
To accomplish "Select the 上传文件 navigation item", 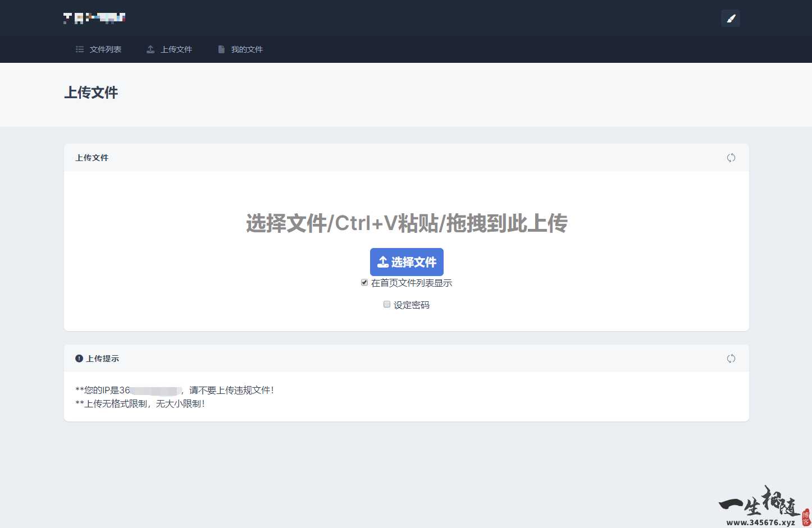I will coord(176,49).
